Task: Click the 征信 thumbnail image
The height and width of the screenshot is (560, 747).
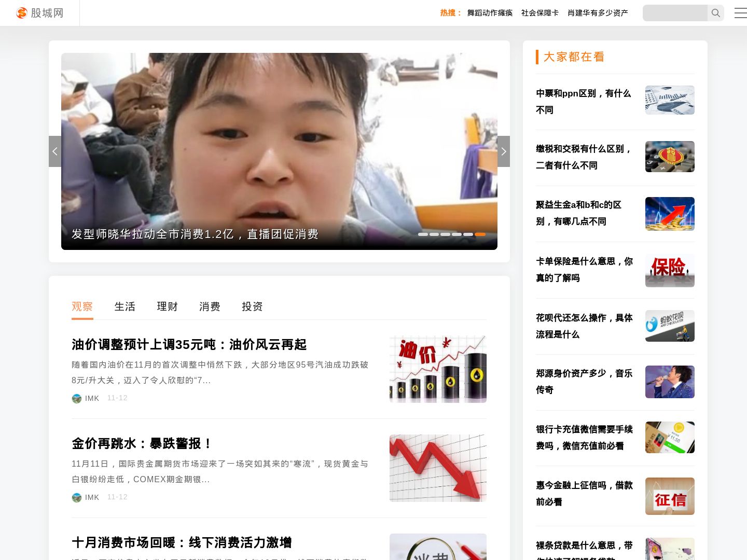Action: pos(670,496)
